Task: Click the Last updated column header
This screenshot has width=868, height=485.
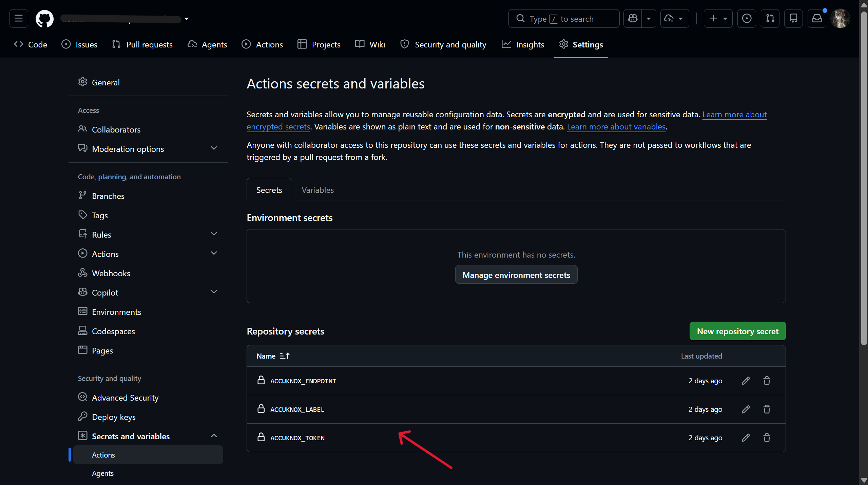Action: (x=701, y=356)
